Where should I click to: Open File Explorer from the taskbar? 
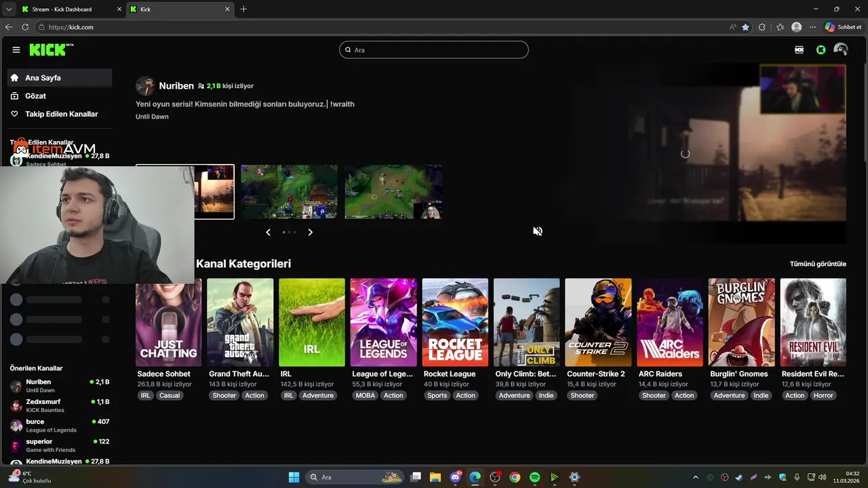(x=435, y=477)
